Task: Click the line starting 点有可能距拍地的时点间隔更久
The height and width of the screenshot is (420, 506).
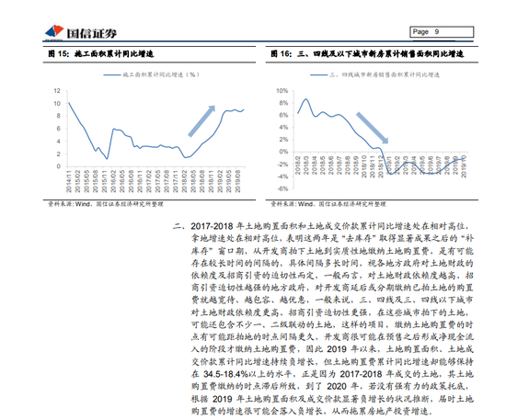Action: 332,337
